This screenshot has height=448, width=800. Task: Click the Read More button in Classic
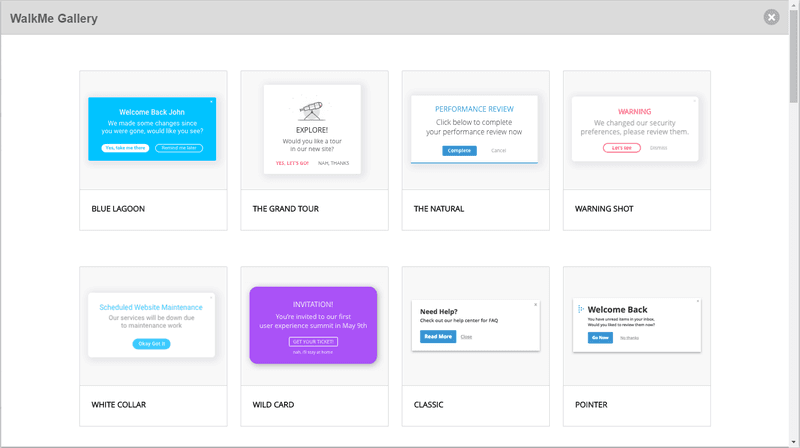click(438, 337)
